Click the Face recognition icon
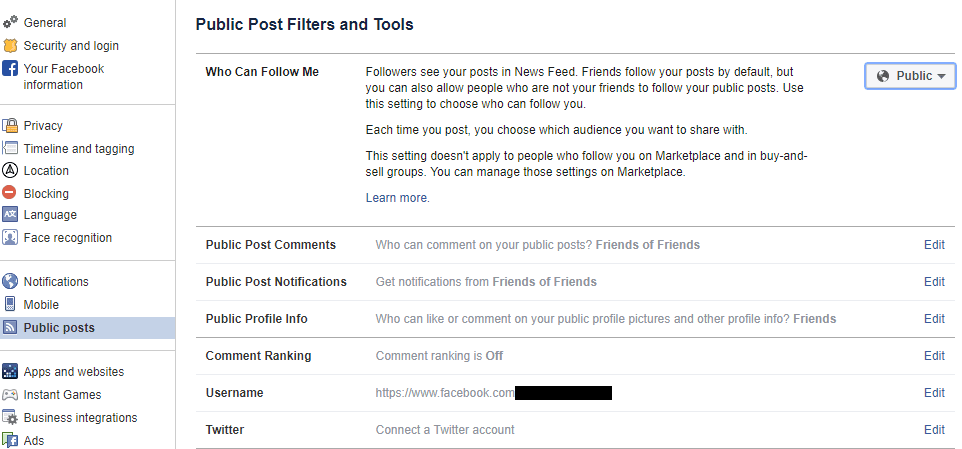Image resolution: width=962 pixels, height=449 pixels. (x=10, y=238)
